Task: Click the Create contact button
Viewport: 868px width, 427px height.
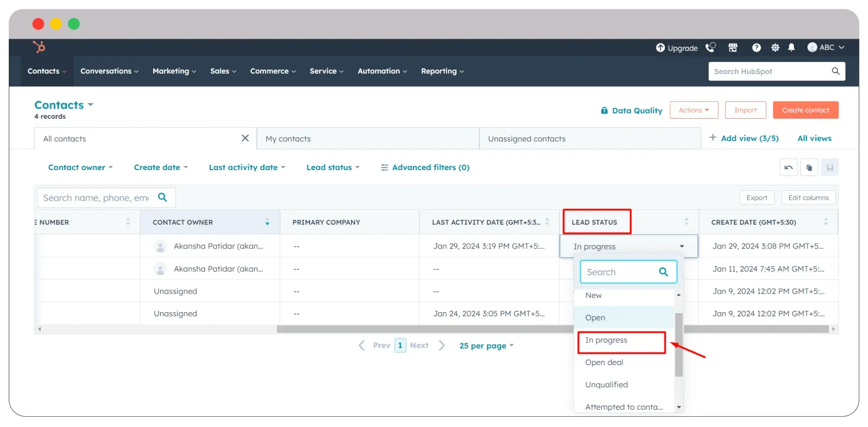Action: click(x=806, y=110)
